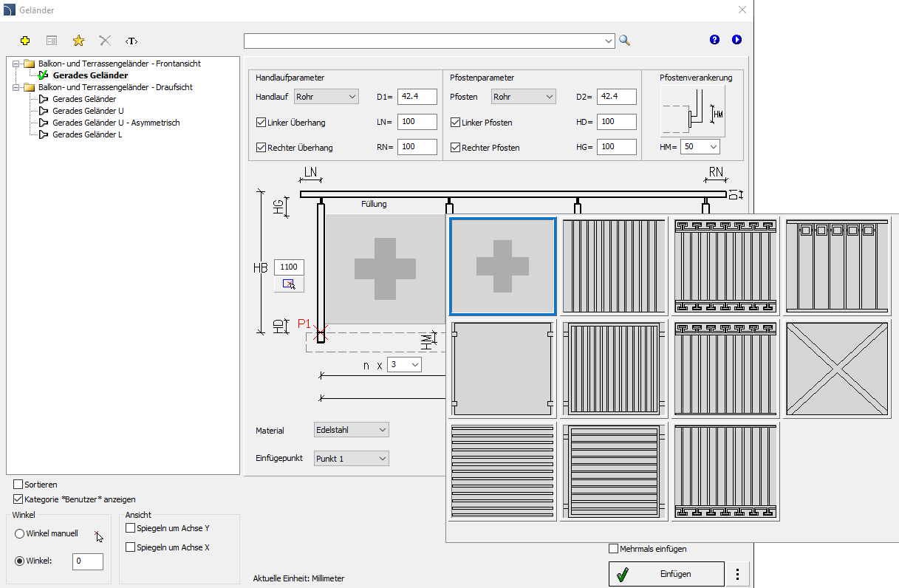Select Gerades Geländer L tree item
899x588 pixels.
pyautogui.click(x=87, y=134)
